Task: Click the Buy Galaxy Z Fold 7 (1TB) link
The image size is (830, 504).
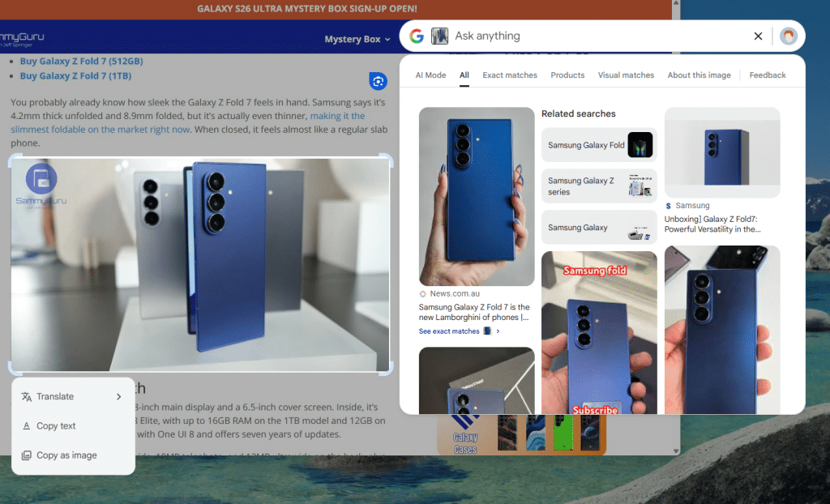Action: [x=75, y=76]
